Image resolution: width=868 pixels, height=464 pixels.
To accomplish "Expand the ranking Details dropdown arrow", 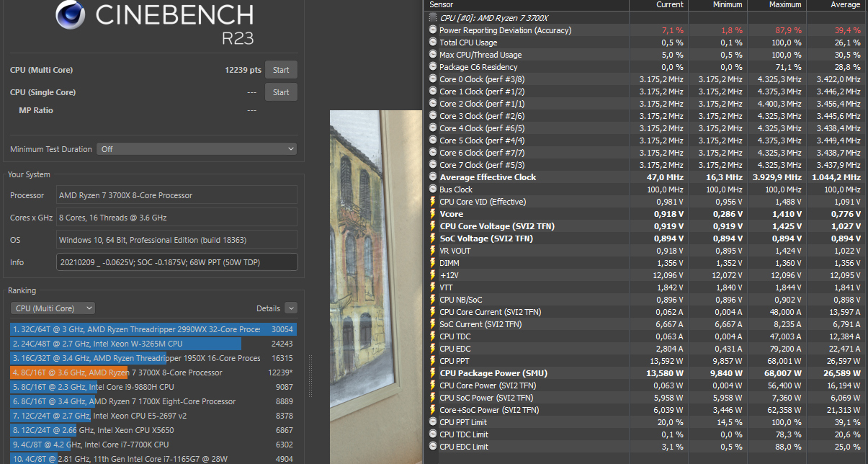I will pos(290,308).
